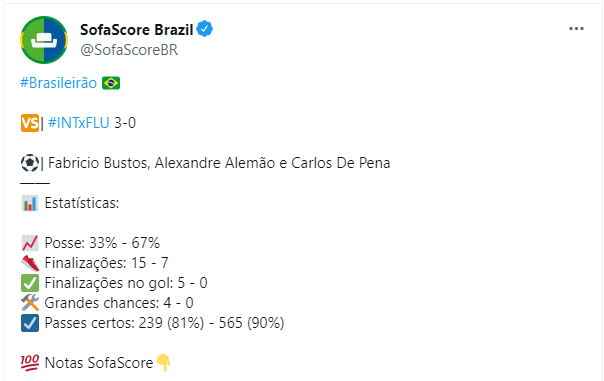
Task: Click the bar chart emoji beside Estatísticas
Action: point(30,203)
